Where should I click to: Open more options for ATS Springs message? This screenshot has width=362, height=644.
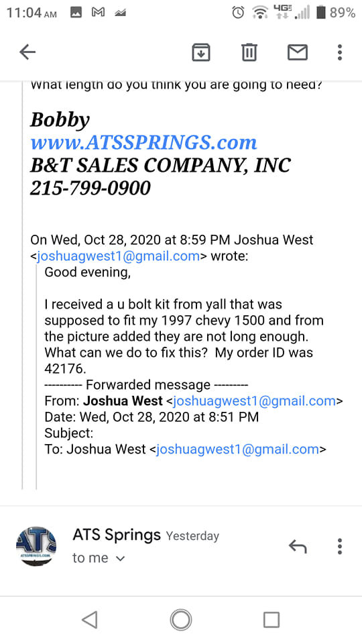tap(339, 546)
